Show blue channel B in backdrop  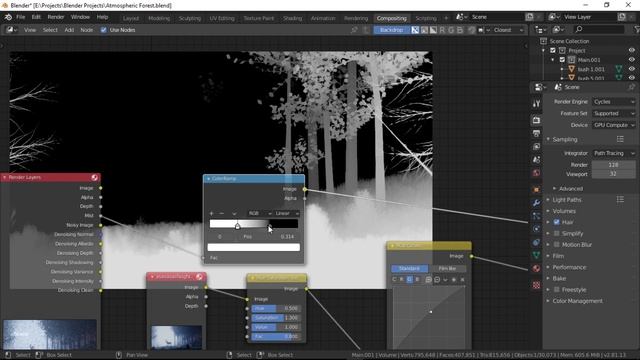click(x=460, y=30)
